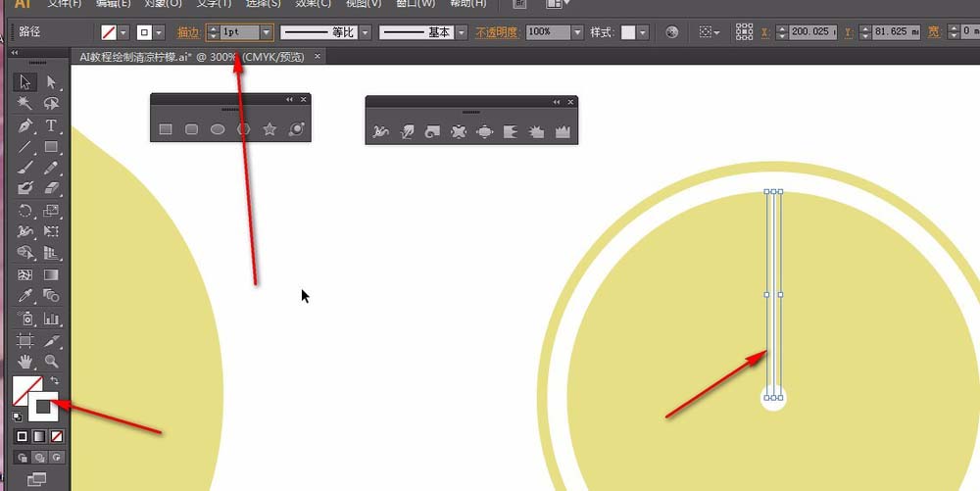Screen dimensions: 980x491
Task: Select the Selection tool (black arrow)
Action: [25, 82]
